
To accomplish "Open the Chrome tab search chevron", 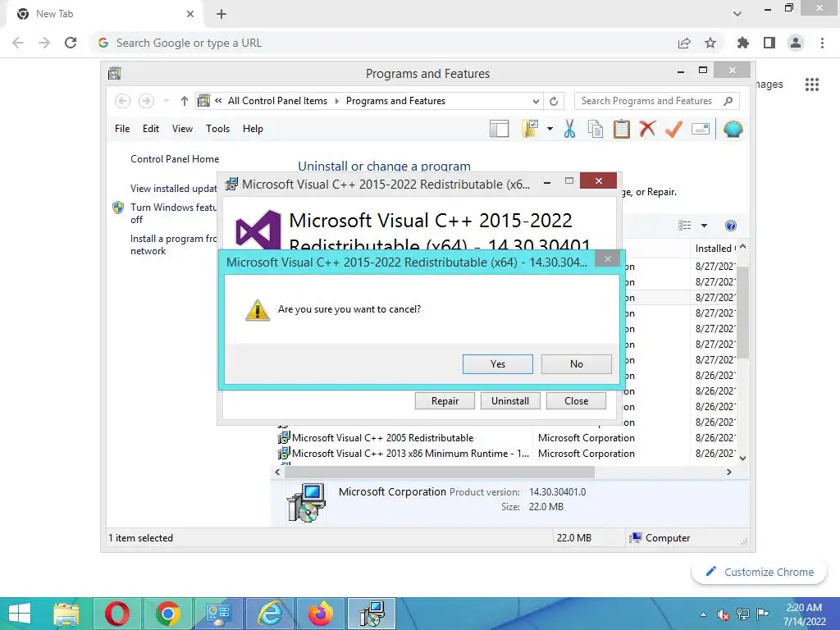I will click(x=737, y=14).
